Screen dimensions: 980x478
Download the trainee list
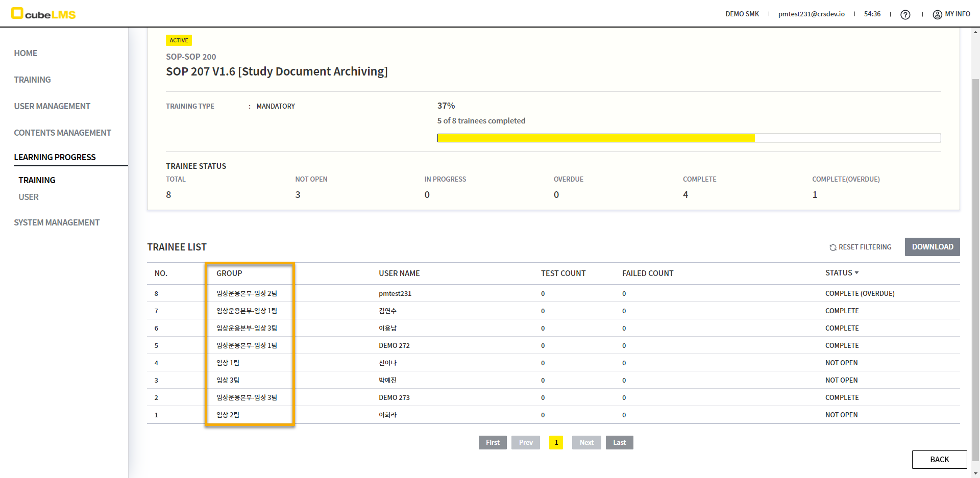pyautogui.click(x=932, y=247)
